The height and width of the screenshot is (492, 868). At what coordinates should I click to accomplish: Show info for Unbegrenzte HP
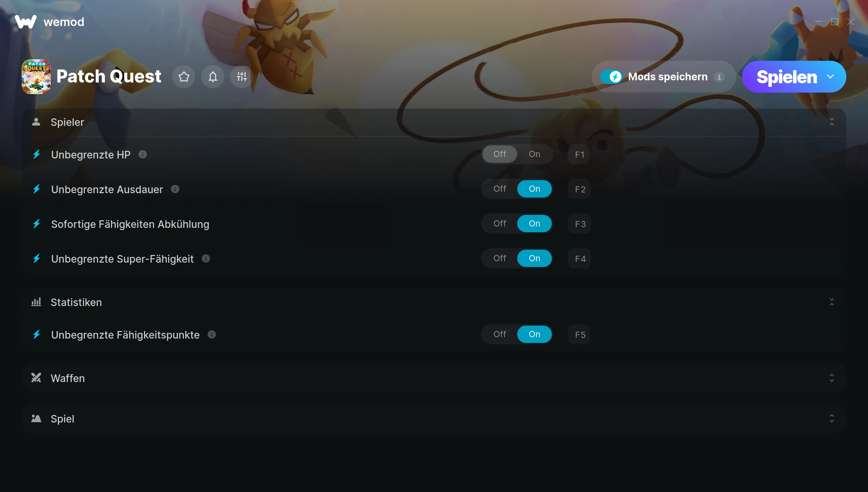pos(143,154)
